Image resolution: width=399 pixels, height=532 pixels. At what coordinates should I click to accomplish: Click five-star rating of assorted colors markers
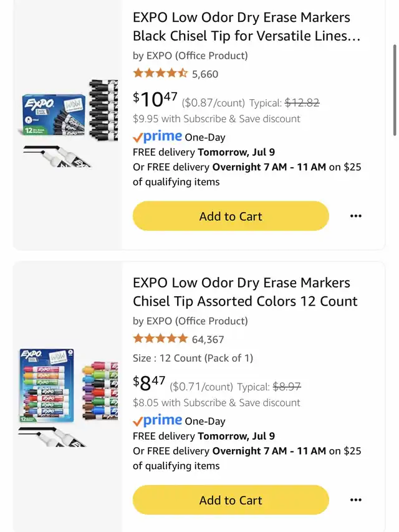pos(160,339)
